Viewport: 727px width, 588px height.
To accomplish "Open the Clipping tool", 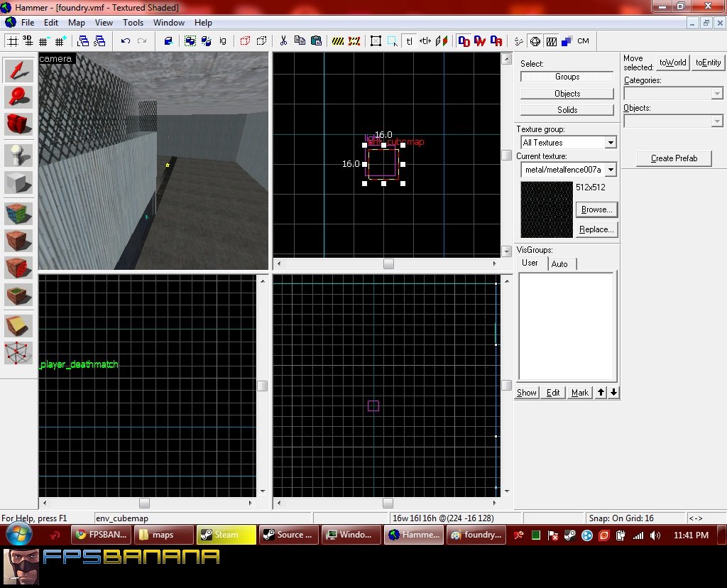I will coord(18,325).
